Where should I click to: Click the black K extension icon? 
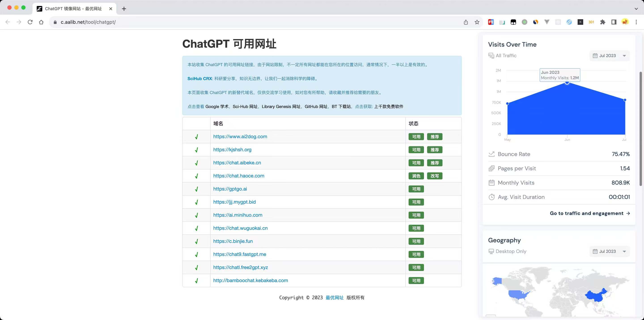pos(580,22)
